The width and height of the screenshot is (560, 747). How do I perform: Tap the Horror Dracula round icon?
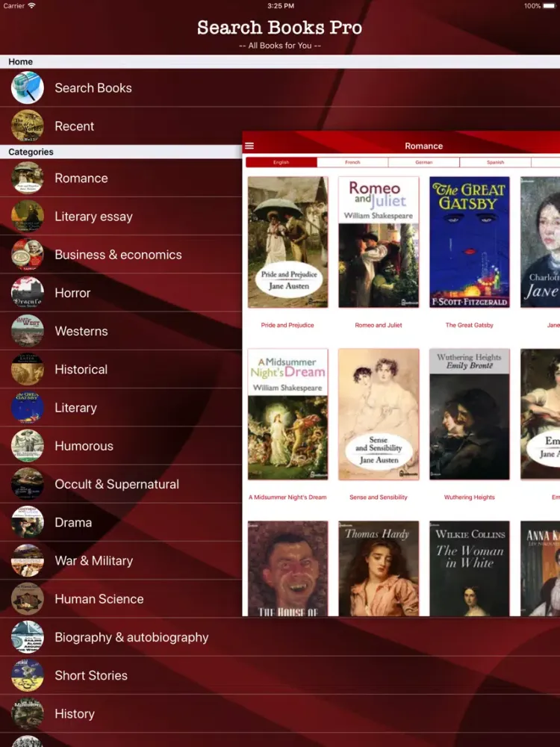pyautogui.click(x=28, y=293)
